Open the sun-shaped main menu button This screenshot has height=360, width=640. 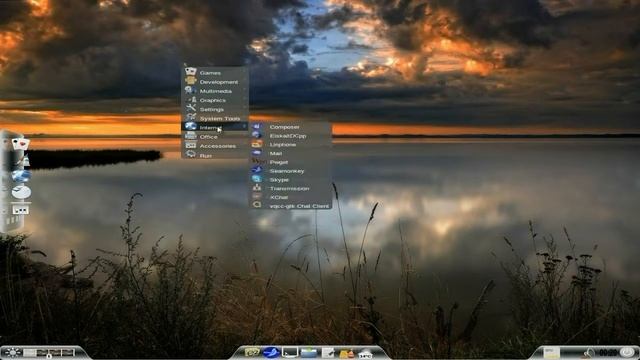pos(13,352)
